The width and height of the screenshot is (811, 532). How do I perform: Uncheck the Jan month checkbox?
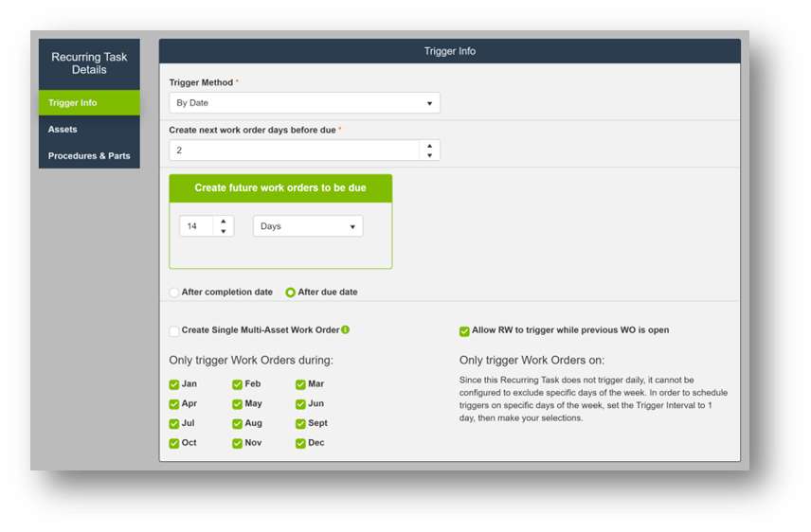point(174,384)
